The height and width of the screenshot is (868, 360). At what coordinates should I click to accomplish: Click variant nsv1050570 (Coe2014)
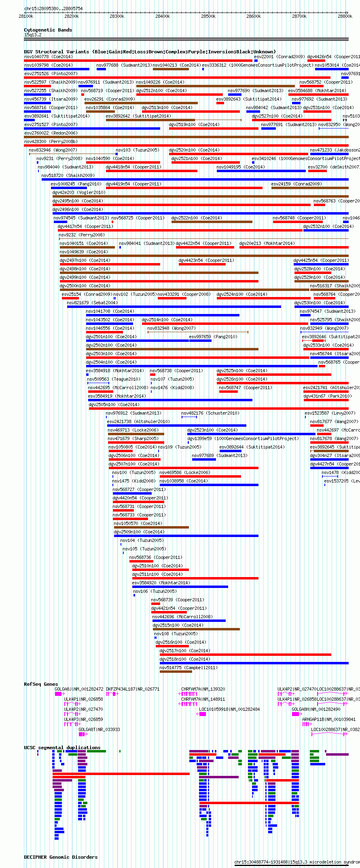pos(152,527)
